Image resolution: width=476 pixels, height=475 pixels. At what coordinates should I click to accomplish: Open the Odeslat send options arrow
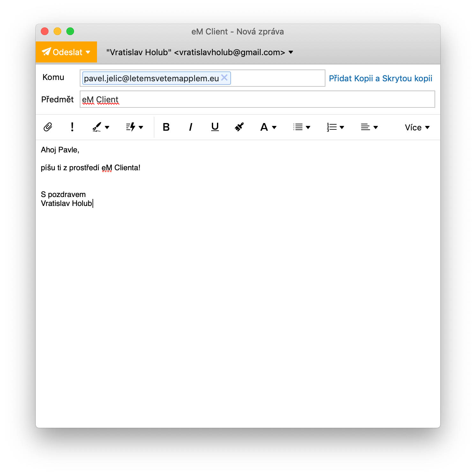pos(88,52)
